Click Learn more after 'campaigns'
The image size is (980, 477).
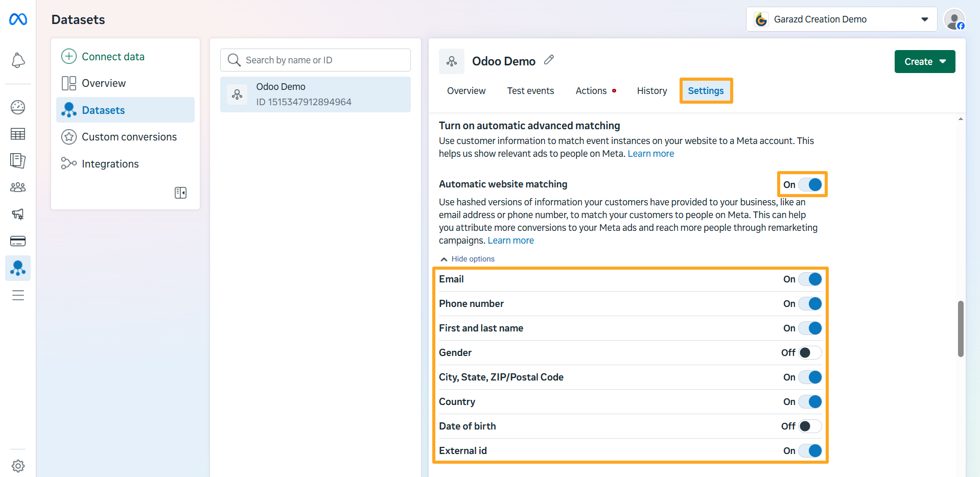tap(510, 241)
